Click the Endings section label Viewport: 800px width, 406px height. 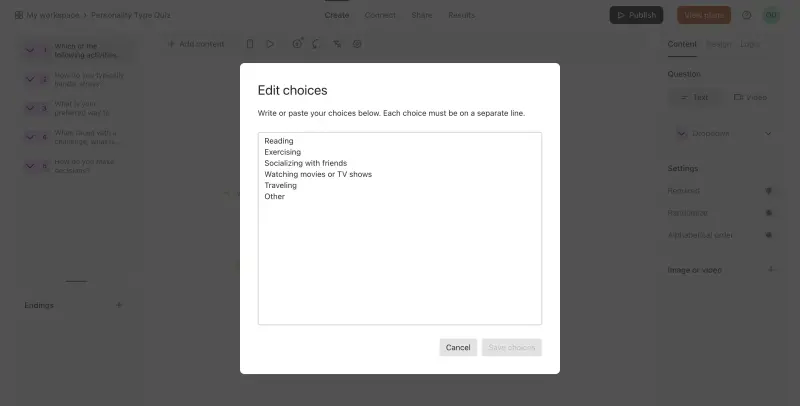39,306
